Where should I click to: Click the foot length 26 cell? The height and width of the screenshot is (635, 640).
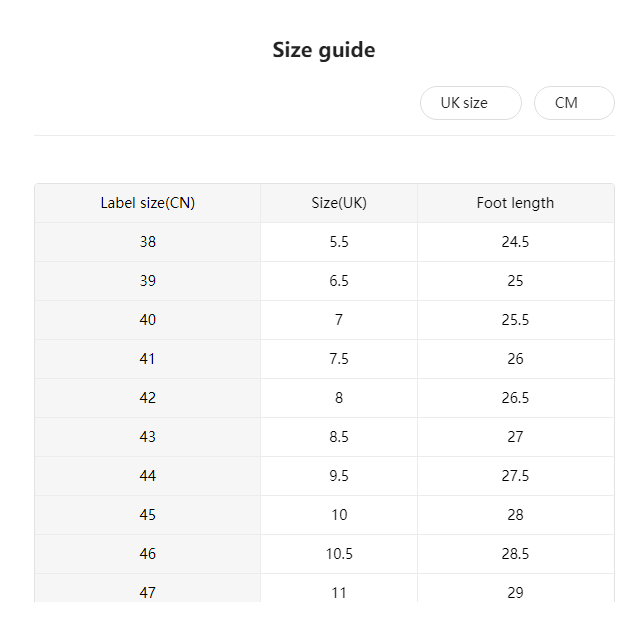click(x=515, y=359)
